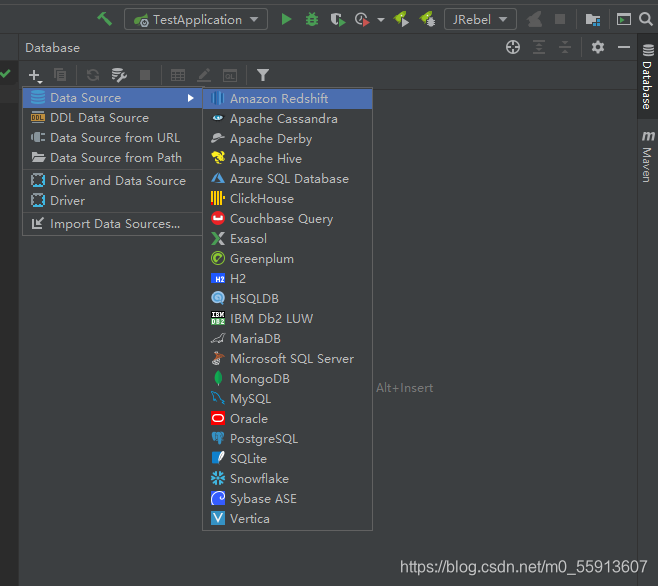This screenshot has width=658, height=586.
Task: Select MongoDB data source
Action: tap(287, 379)
